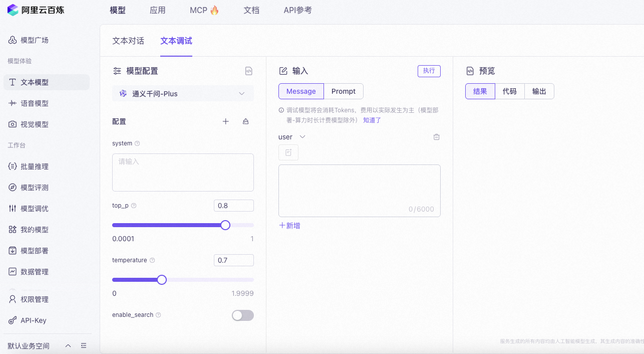Select the Message input mode
This screenshot has width=644, height=354.
click(301, 91)
